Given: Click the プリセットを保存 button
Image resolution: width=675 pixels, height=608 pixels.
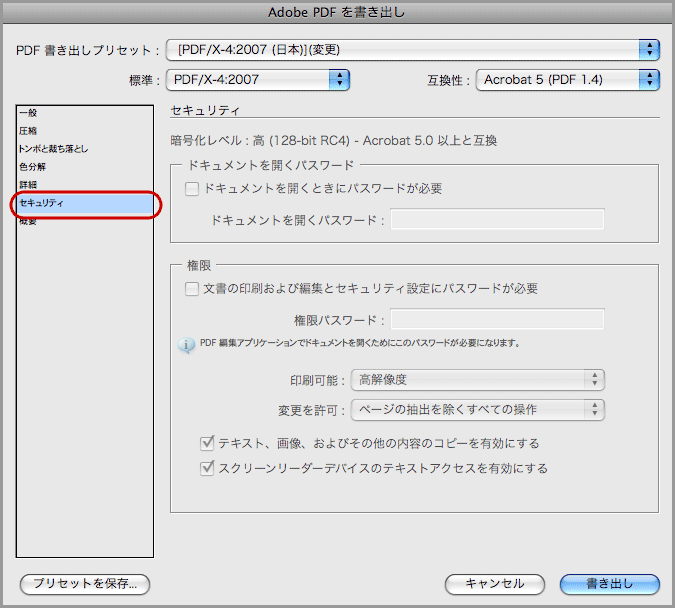Looking at the screenshot, I should tap(85, 584).
